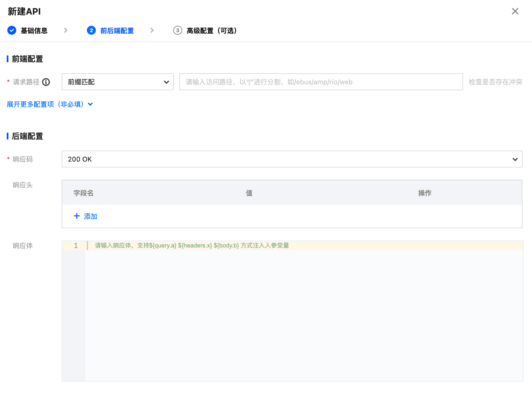Click the 字段名 column header
Viewport: 532px width, 397px height.
pos(83,193)
